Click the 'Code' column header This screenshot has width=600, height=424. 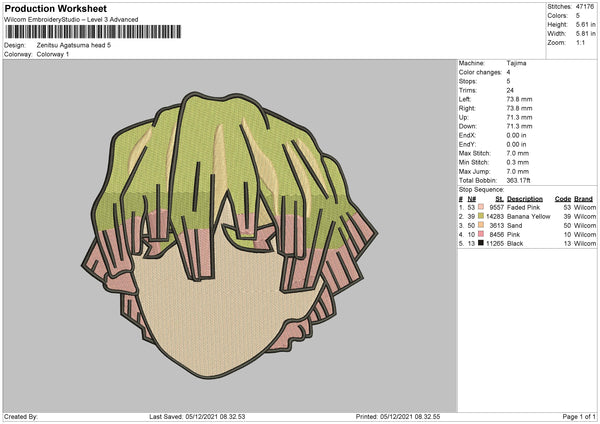(x=562, y=199)
